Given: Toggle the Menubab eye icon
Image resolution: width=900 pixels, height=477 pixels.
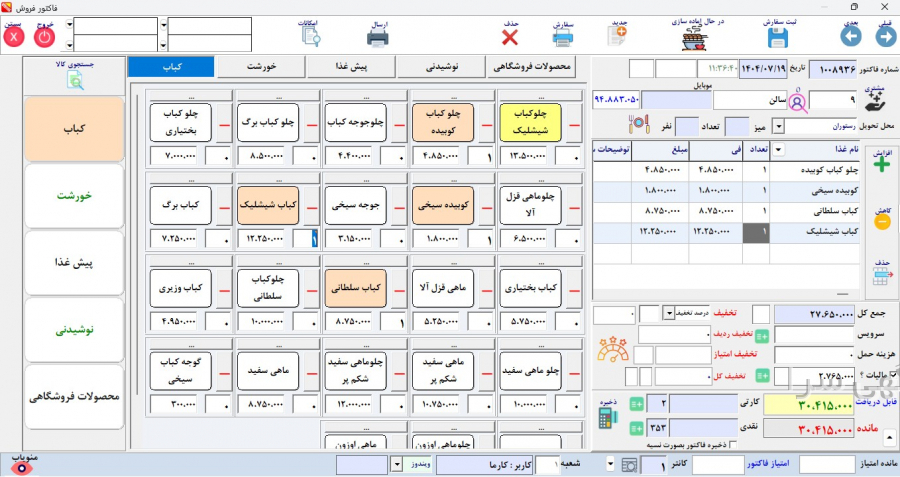Looking at the screenshot, I should [24, 466].
